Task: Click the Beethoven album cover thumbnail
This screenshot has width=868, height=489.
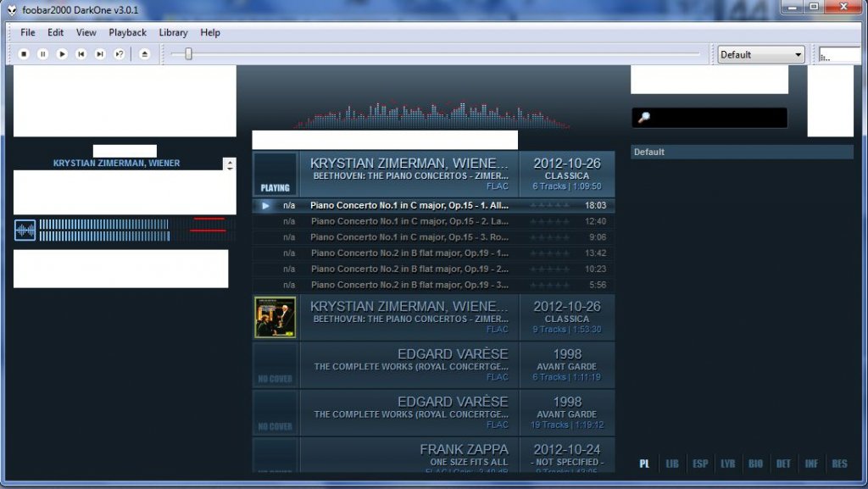Action: point(275,317)
